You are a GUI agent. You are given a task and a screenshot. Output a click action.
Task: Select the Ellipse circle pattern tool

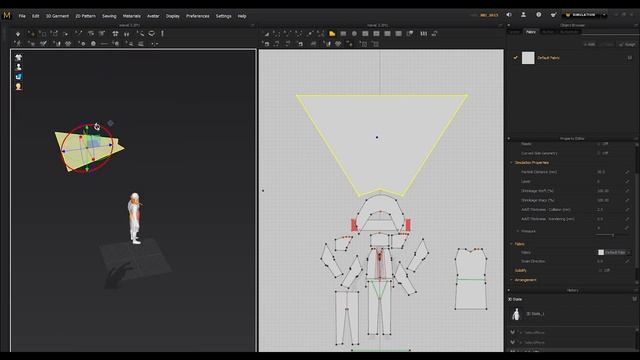coord(354,34)
